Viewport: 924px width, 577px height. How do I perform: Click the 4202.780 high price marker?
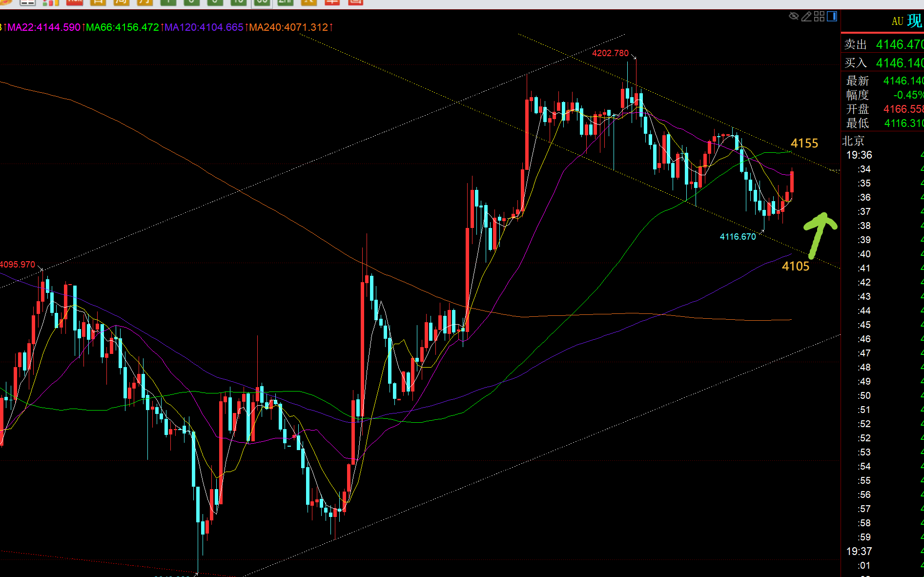click(610, 53)
